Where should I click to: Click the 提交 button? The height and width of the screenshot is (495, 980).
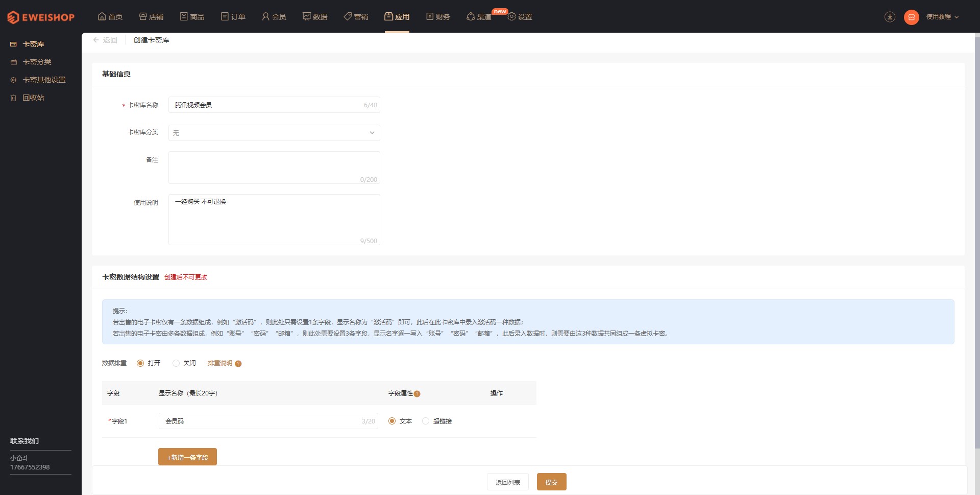tap(551, 482)
